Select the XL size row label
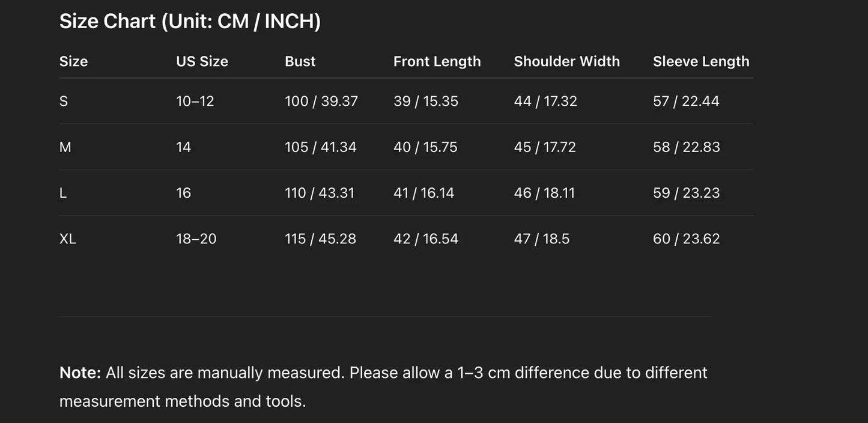Screen dimensions: 868x423 click(68, 239)
